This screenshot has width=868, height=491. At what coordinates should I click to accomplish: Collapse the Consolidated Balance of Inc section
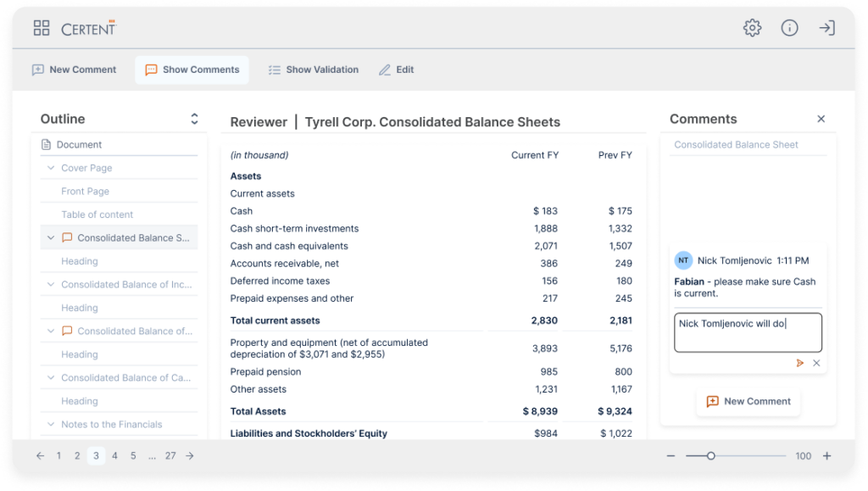point(52,284)
